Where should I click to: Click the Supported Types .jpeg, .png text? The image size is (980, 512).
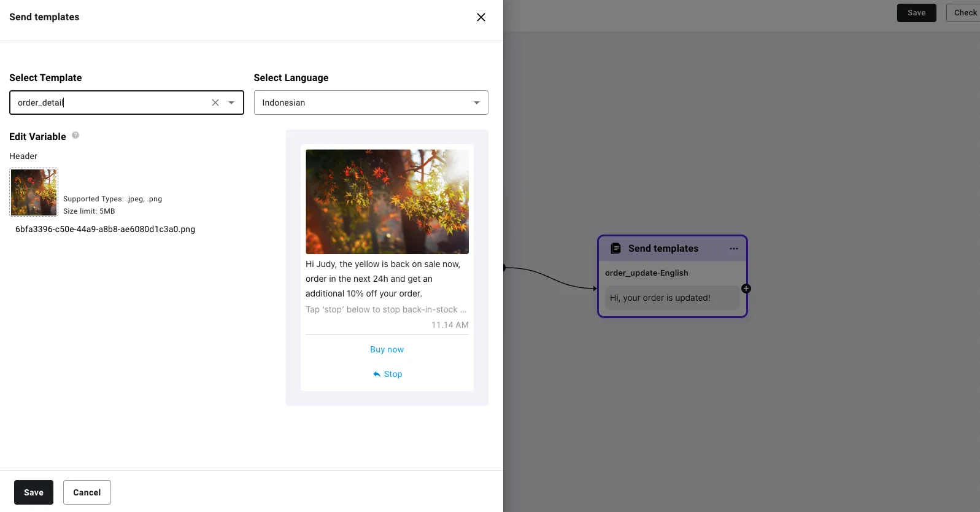[113, 199]
